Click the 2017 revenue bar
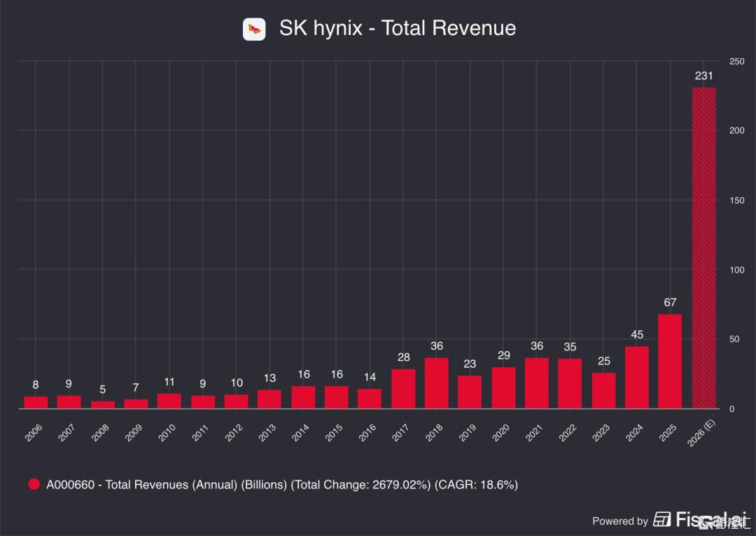The image size is (756, 536). [x=403, y=389]
